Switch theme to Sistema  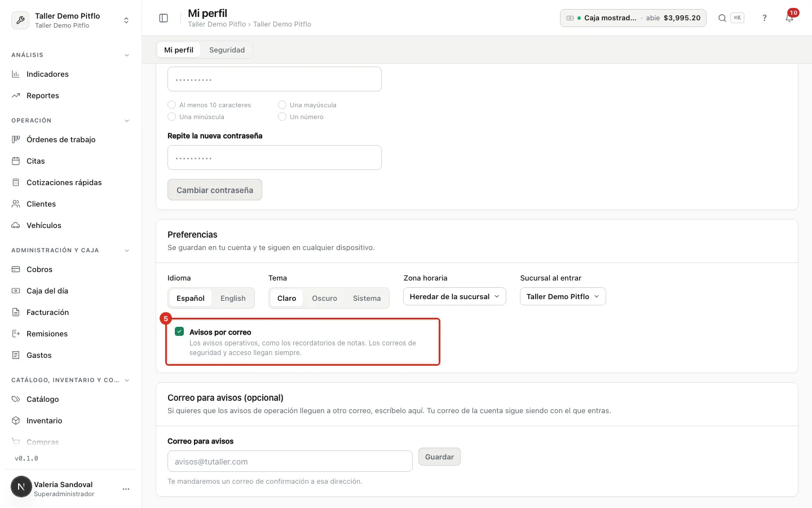coord(367,298)
